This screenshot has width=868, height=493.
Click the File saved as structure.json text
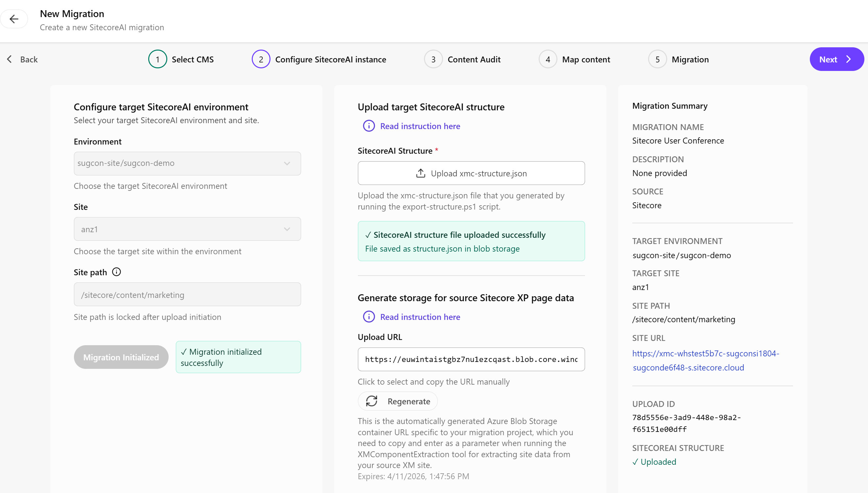[442, 249]
